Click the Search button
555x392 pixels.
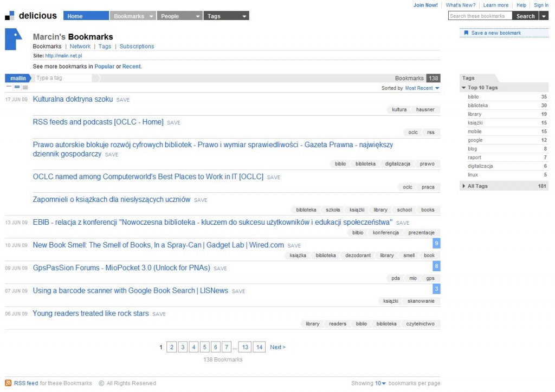click(x=525, y=16)
